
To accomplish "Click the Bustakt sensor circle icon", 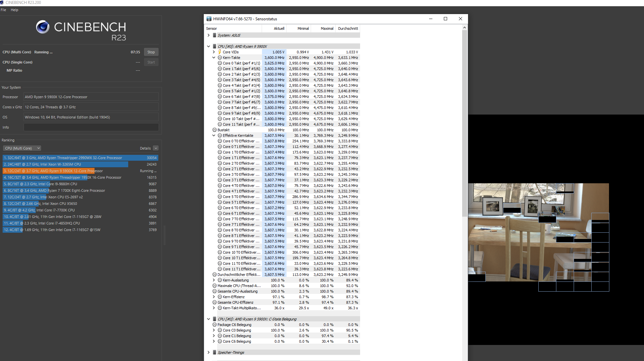I will 215,130.
